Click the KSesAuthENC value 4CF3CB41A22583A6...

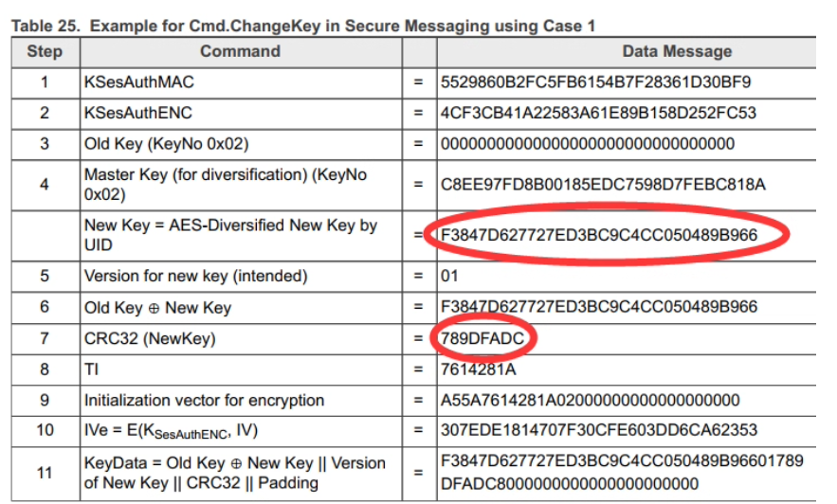(x=598, y=113)
